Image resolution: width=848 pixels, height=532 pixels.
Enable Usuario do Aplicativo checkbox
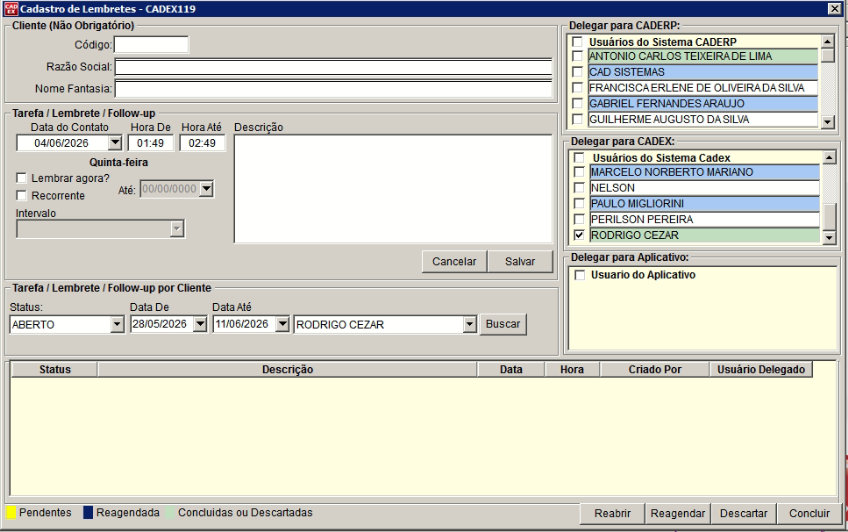[x=580, y=275]
